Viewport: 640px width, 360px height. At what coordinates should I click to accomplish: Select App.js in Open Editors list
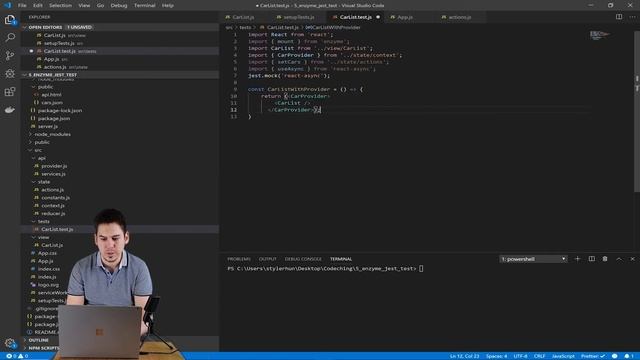51,59
